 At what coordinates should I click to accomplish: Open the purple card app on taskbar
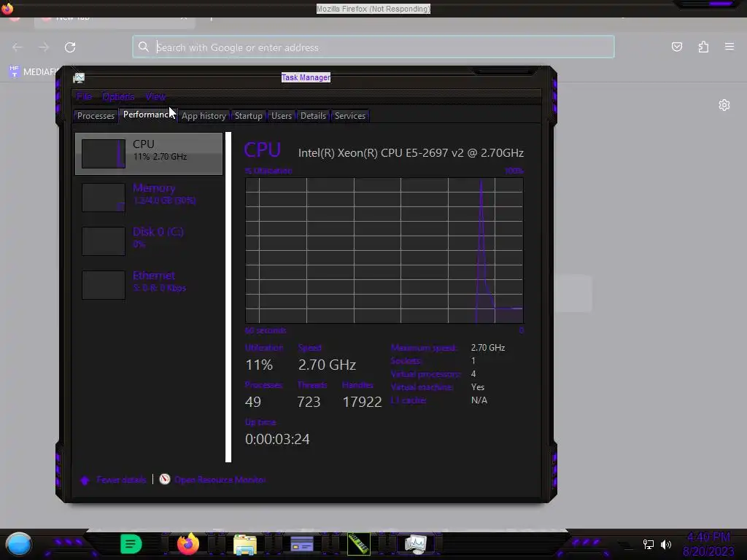[302, 544]
